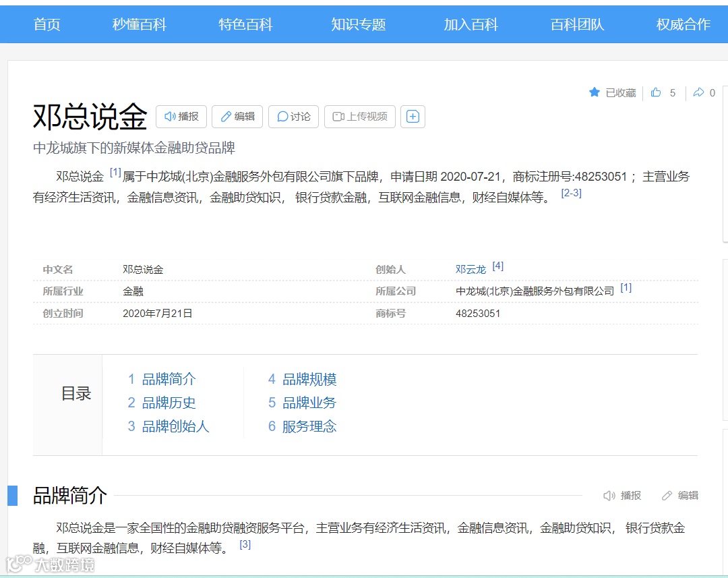This screenshot has width=728, height=578.
Task: Open 权威合作 in the navigation bar
Action: tap(684, 24)
